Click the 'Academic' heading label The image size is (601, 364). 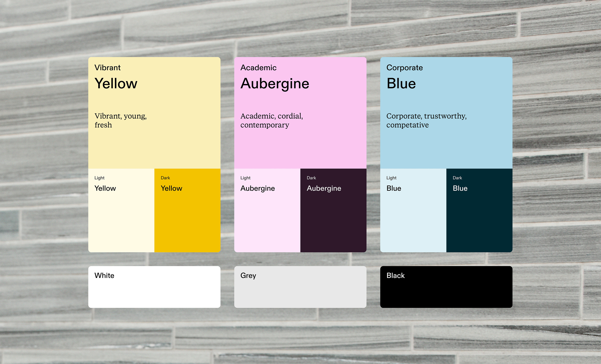pyautogui.click(x=258, y=68)
